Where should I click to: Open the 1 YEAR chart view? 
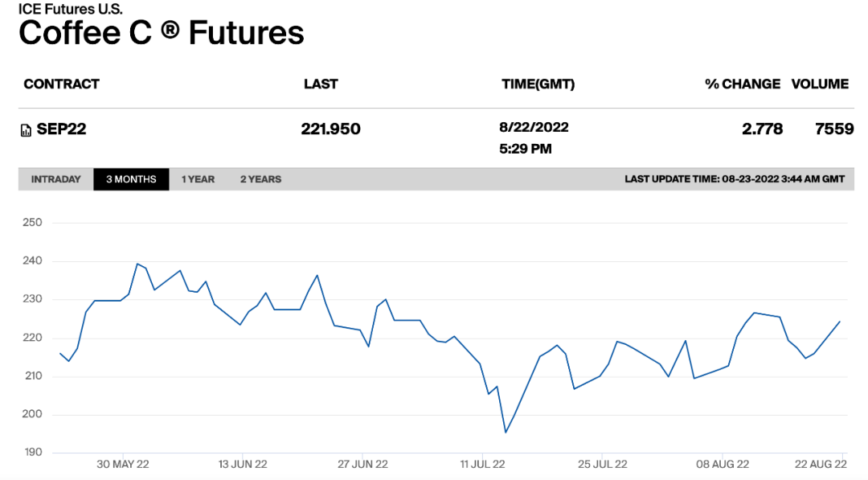[x=199, y=179]
